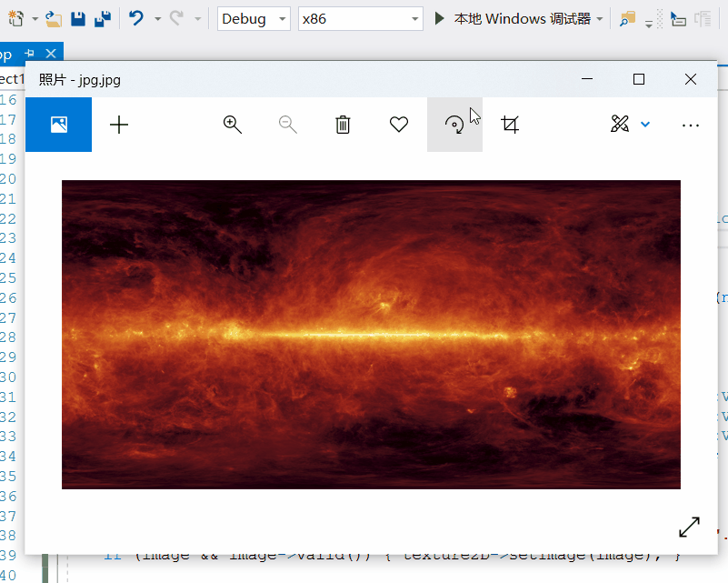Minimize the Photos window
The height and width of the screenshot is (583, 728).
(x=587, y=79)
